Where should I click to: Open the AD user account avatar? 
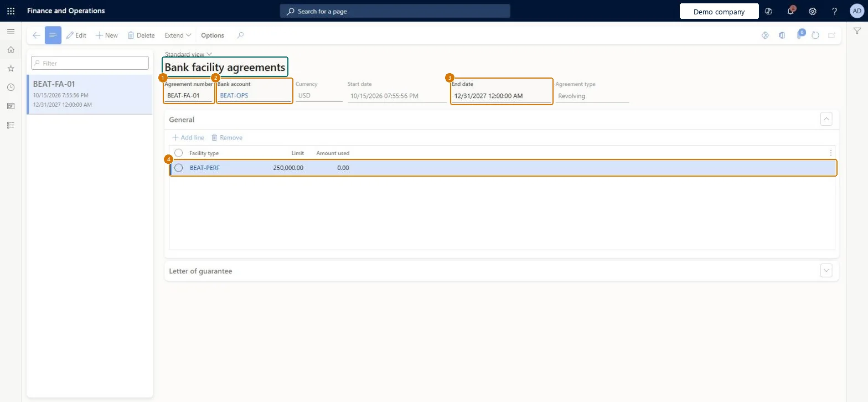pos(856,11)
